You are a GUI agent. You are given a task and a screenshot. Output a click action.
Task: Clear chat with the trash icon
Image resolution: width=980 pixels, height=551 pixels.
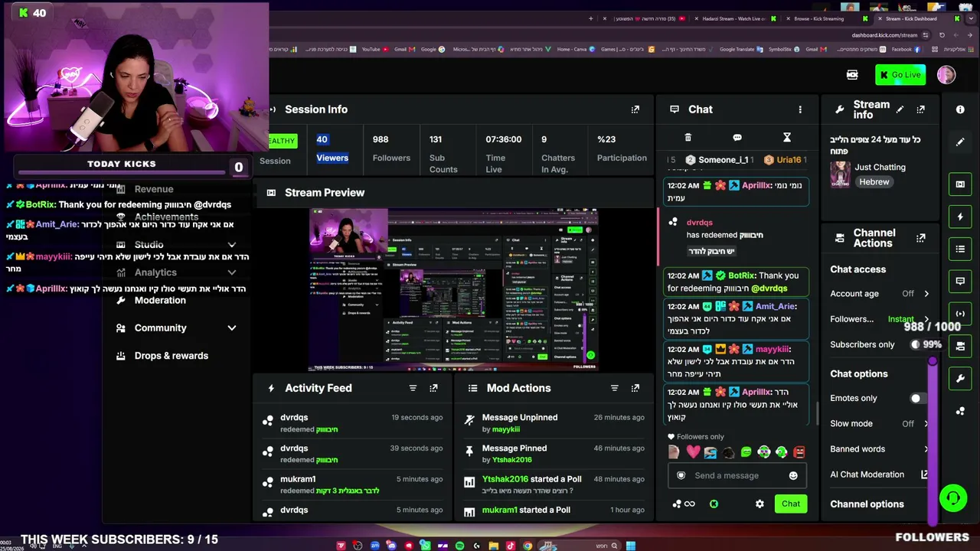point(688,138)
